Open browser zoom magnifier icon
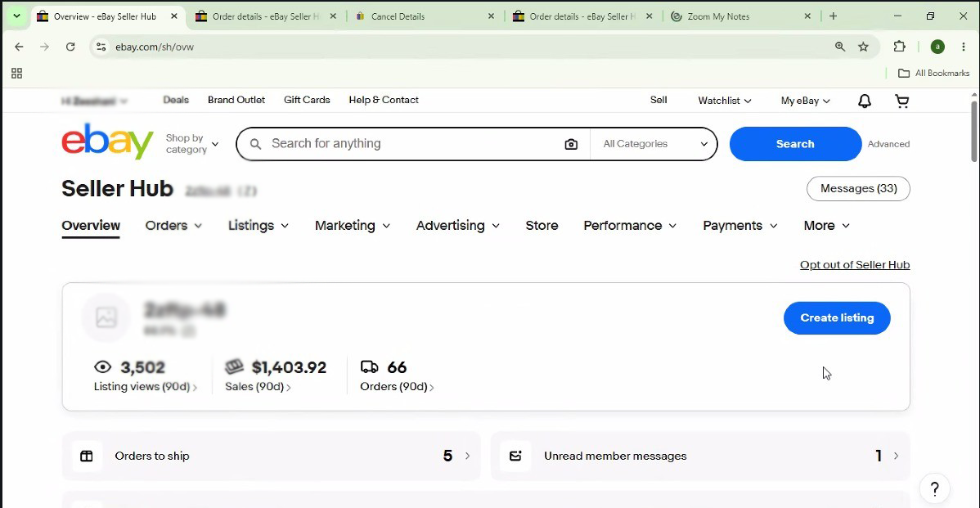Image resolution: width=980 pixels, height=508 pixels. tap(840, 47)
